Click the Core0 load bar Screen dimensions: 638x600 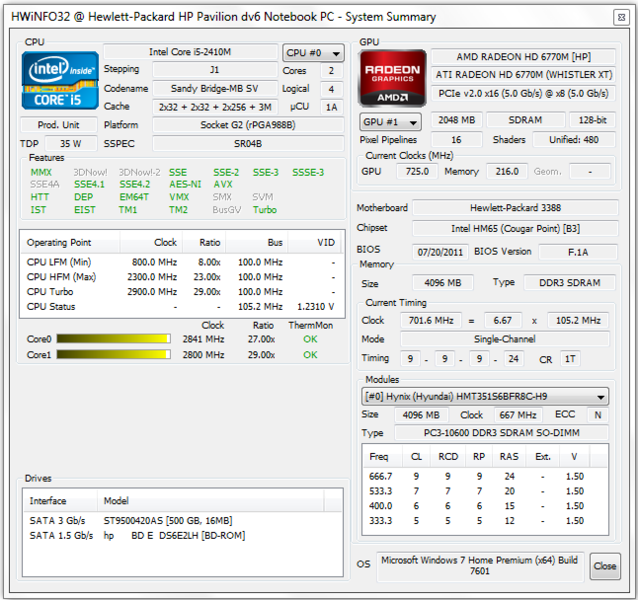click(x=113, y=339)
